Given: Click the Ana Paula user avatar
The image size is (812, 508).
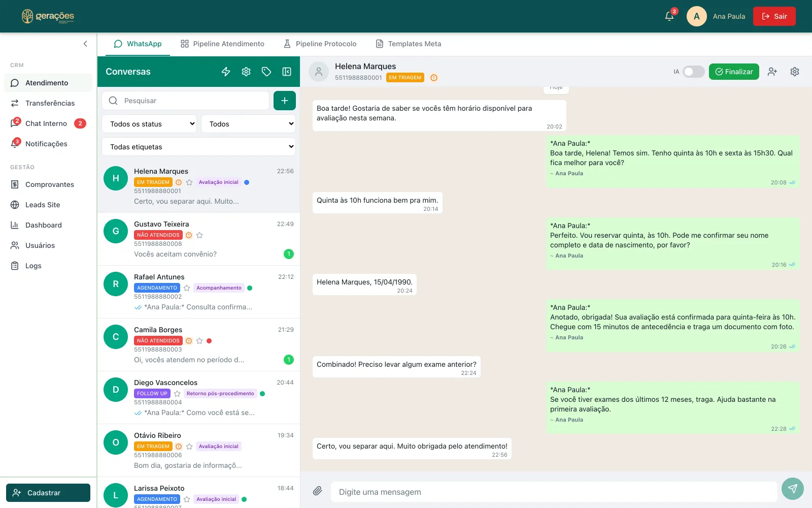Looking at the screenshot, I should pos(697,16).
